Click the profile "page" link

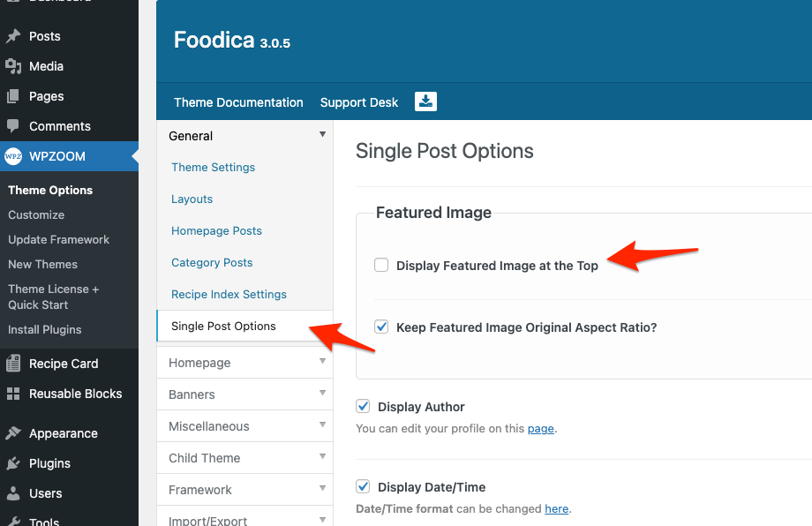540,429
